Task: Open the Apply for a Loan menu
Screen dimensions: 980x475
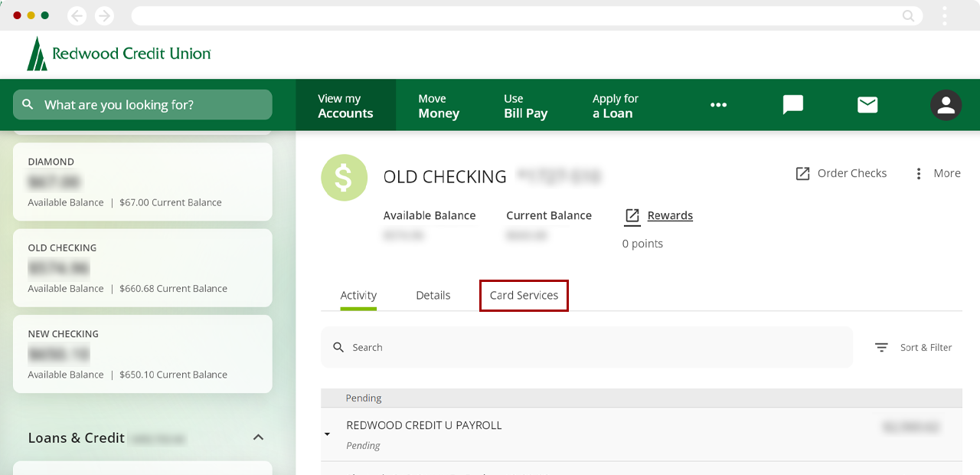Action: pyautogui.click(x=615, y=105)
